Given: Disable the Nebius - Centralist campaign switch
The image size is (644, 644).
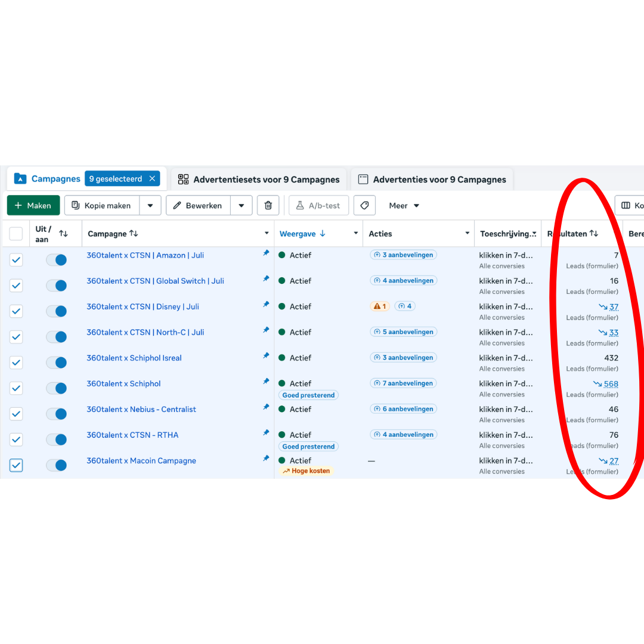Looking at the screenshot, I should pyautogui.click(x=56, y=414).
